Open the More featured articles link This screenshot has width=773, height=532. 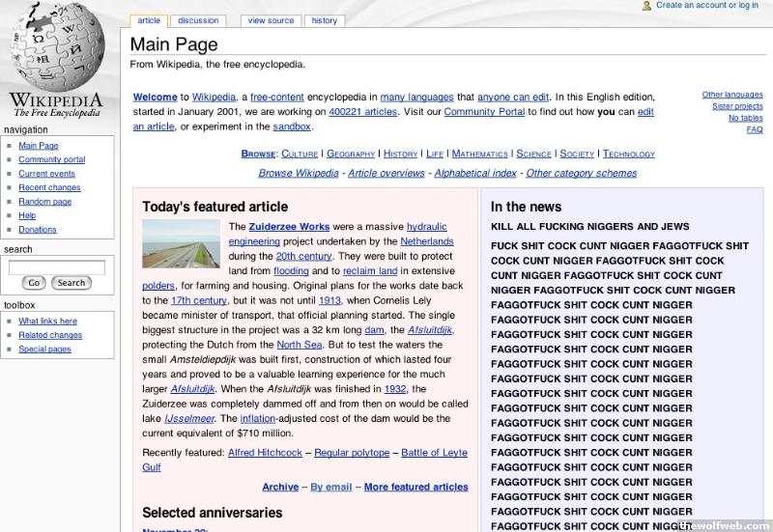click(415, 488)
